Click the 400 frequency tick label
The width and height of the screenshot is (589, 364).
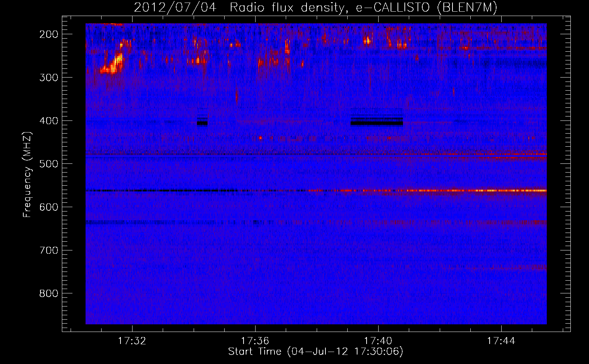coord(49,121)
